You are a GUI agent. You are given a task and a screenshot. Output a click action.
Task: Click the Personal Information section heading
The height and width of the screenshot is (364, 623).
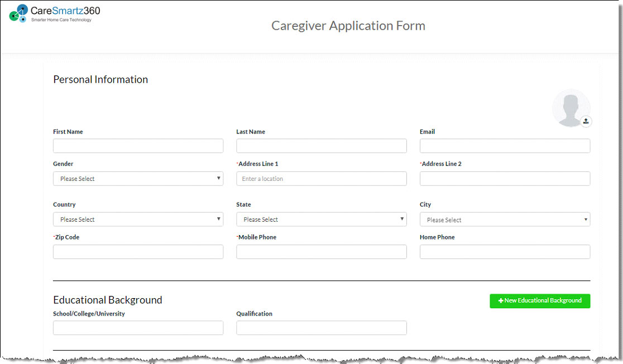[x=100, y=79]
